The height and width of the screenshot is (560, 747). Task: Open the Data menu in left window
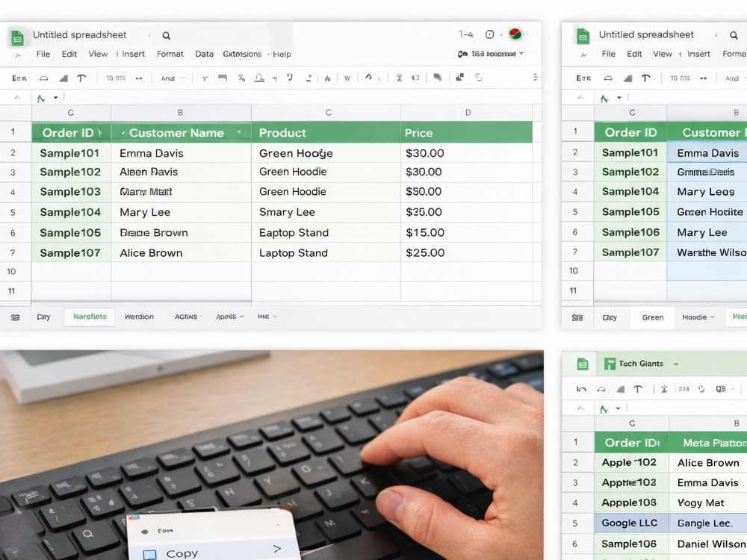(204, 55)
